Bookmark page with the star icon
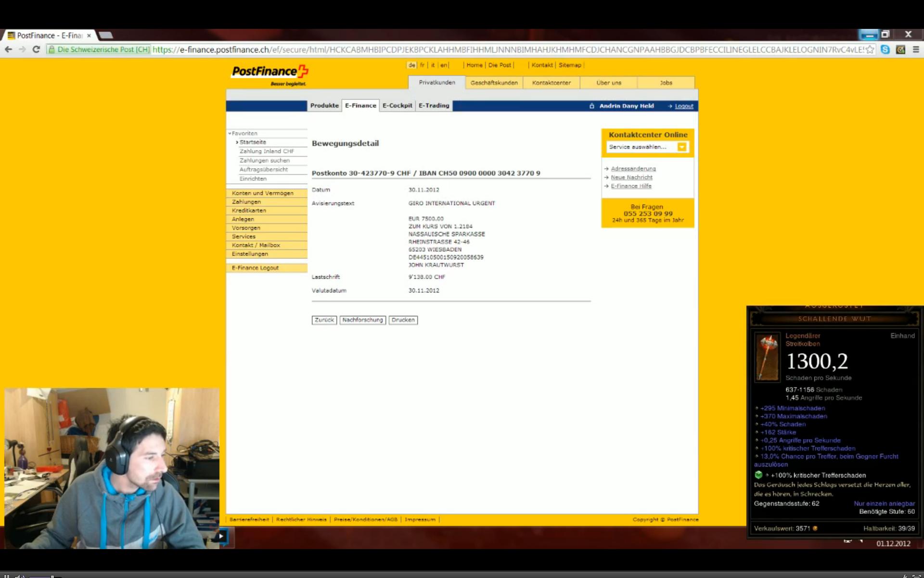 pos(870,49)
